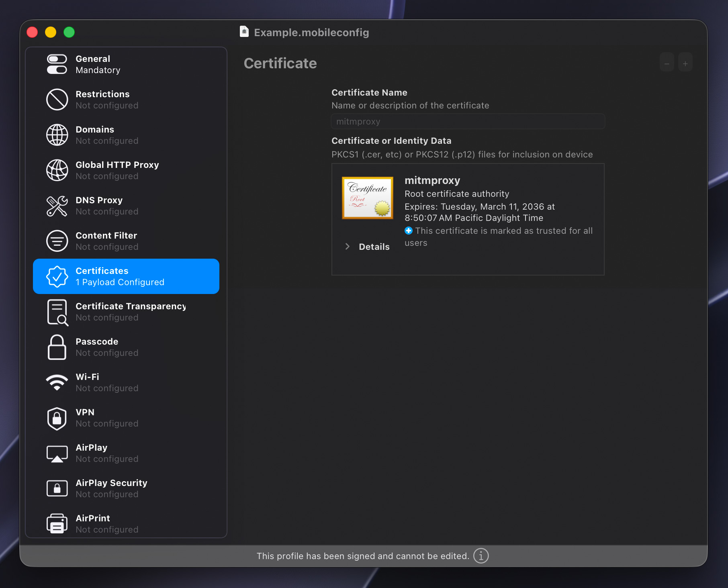Click the 'Certificate Name' field label
The height and width of the screenshot is (588, 728).
pos(369,92)
